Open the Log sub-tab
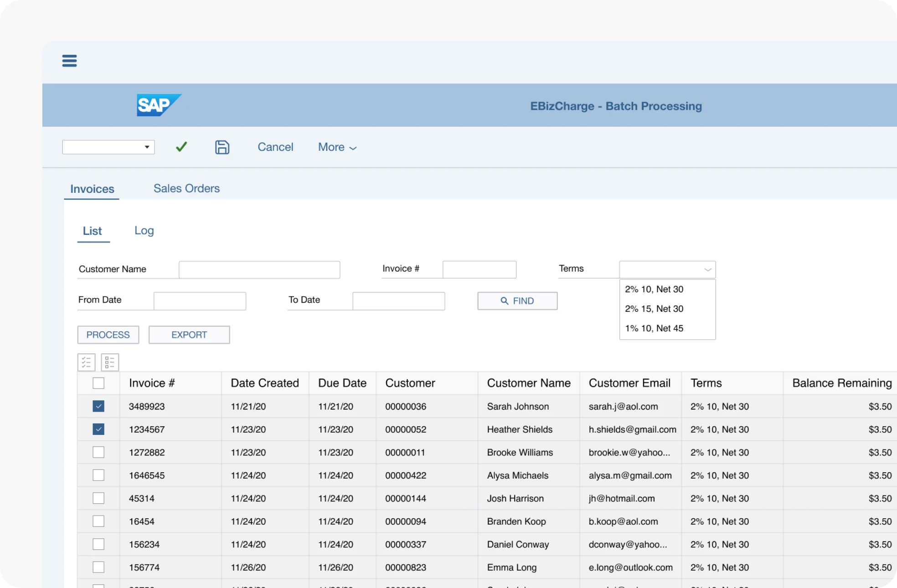The image size is (897, 588). [144, 230]
